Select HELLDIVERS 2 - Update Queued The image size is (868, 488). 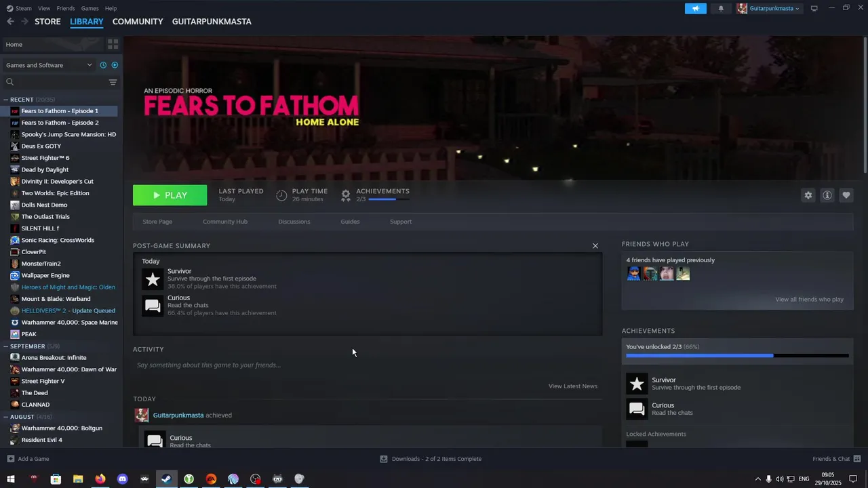68,310
